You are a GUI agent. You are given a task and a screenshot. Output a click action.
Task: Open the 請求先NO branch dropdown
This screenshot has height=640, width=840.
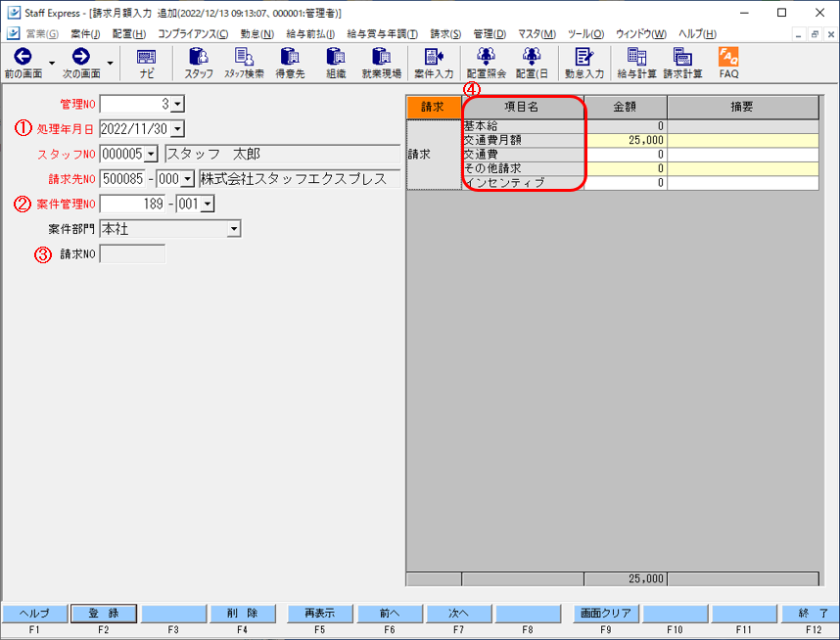pyautogui.click(x=188, y=179)
